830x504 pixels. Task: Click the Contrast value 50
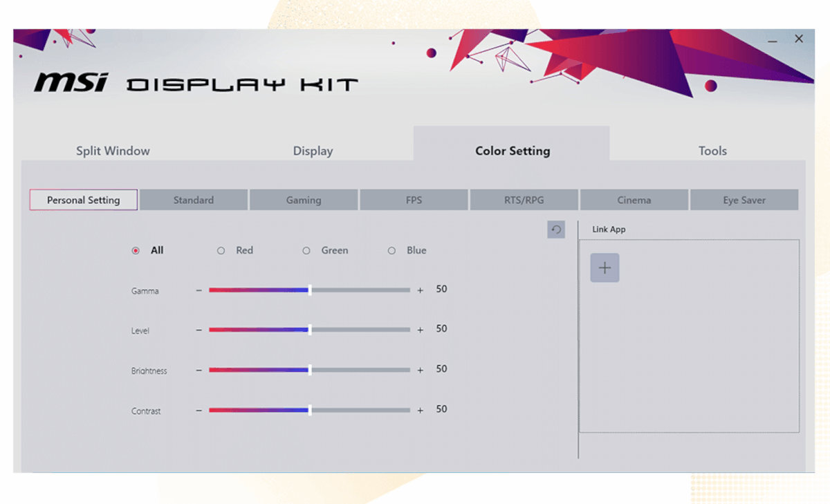tap(441, 409)
